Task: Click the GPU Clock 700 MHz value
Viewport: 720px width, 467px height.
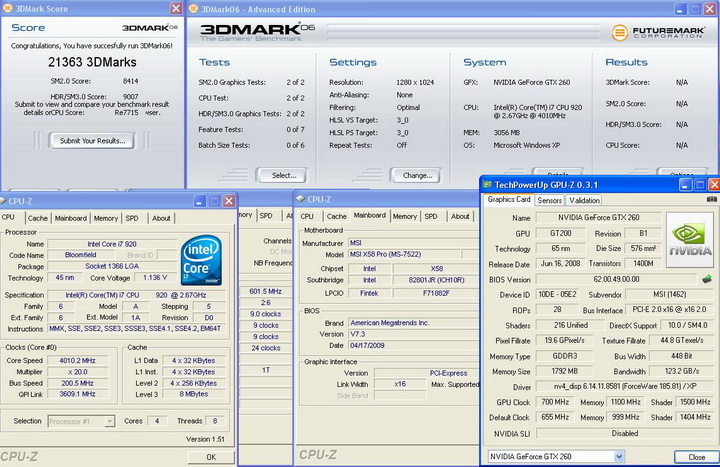Action: (x=555, y=402)
